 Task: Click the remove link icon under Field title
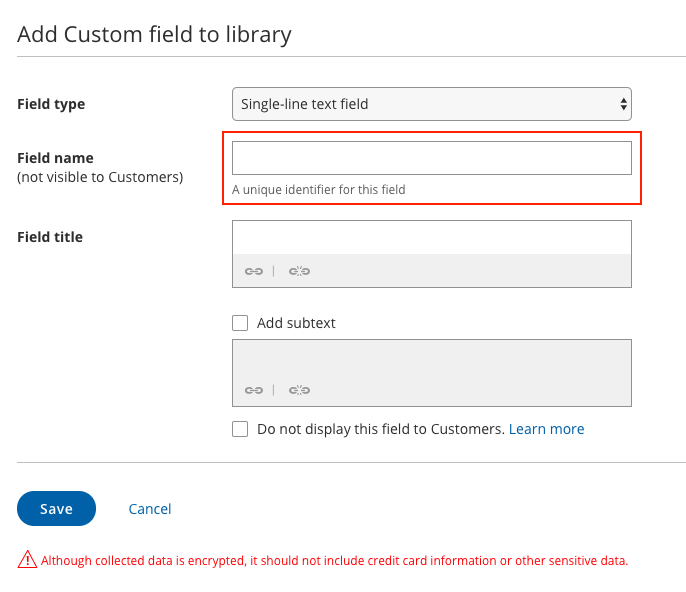click(x=299, y=271)
